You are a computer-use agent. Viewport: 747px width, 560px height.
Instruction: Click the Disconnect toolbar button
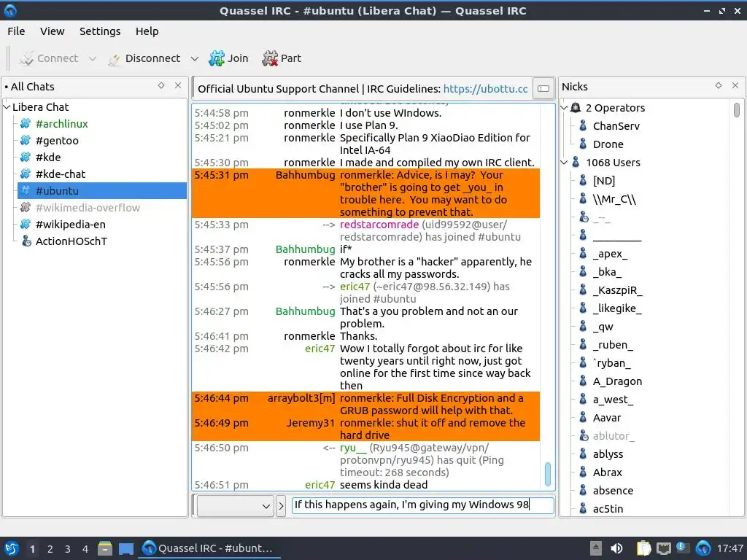[144, 58]
